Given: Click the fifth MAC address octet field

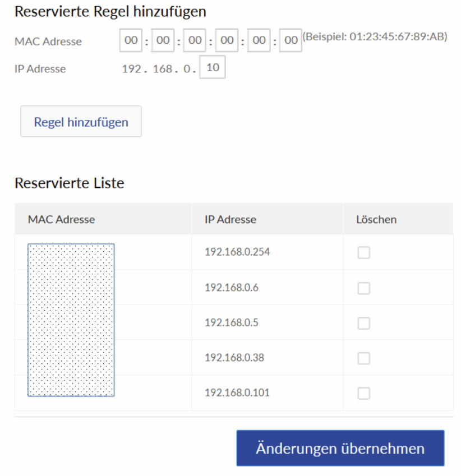Looking at the screenshot, I should pyautogui.click(x=258, y=41).
